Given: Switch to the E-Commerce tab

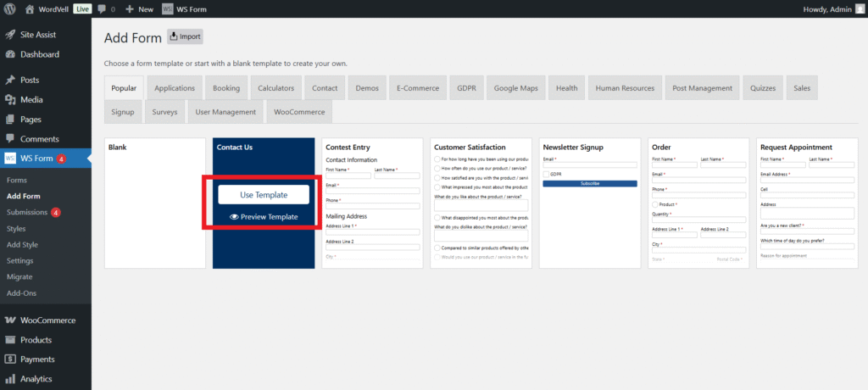Looking at the screenshot, I should click(x=417, y=88).
